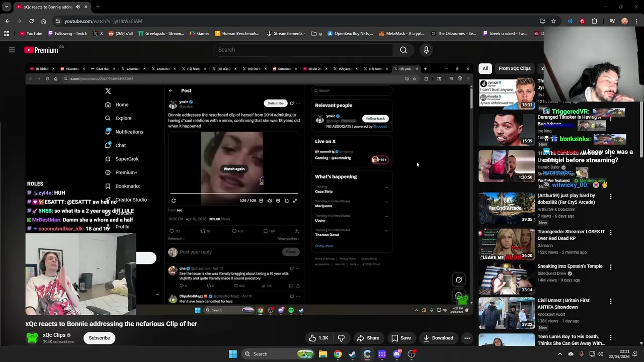Image resolution: width=644 pixels, height=362 pixels.
Task: Open Discord from the taskbar
Action: click(x=397, y=354)
